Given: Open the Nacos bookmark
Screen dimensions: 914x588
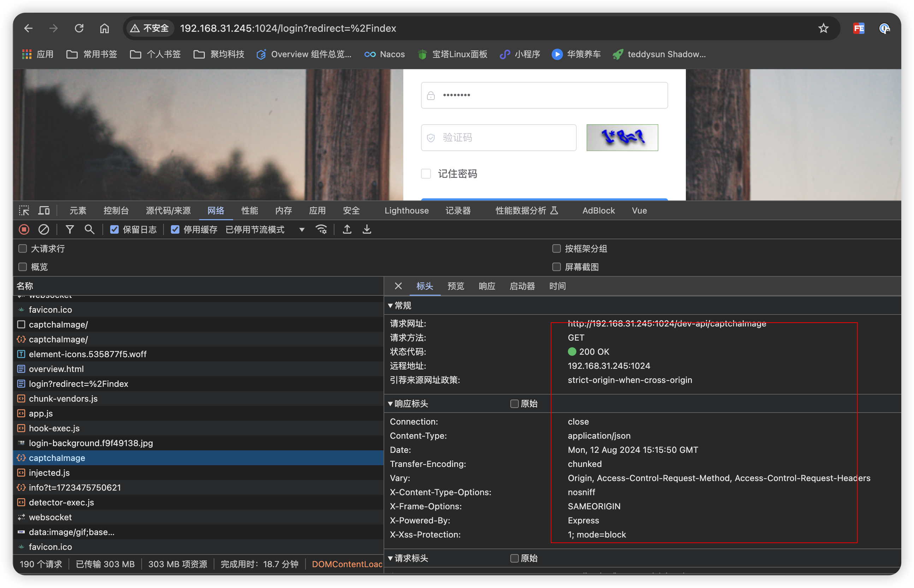Looking at the screenshot, I should [385, 54].
